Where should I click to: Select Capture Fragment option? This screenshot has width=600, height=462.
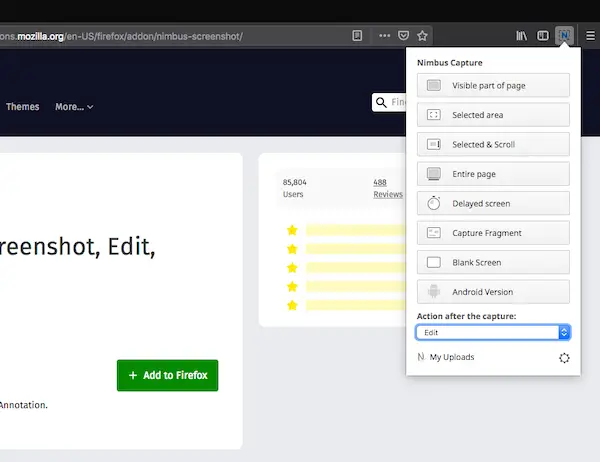tap(493, 233)
